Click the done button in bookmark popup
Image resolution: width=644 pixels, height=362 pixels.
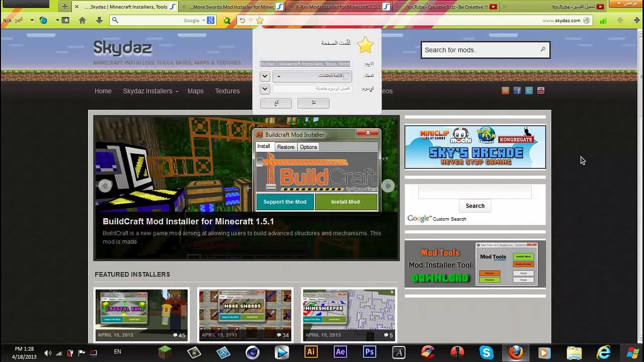pyautogui.click(x=313, y=103)
